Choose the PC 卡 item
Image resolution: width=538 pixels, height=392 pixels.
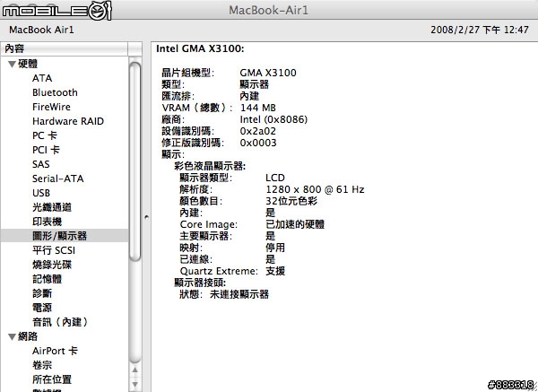pos(45,135)
